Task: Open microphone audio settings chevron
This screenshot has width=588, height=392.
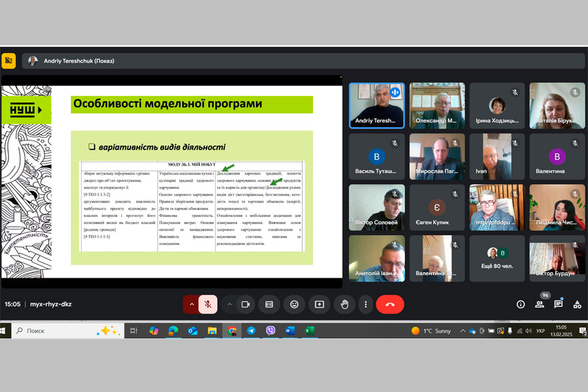Action: (x=191, y=304)
